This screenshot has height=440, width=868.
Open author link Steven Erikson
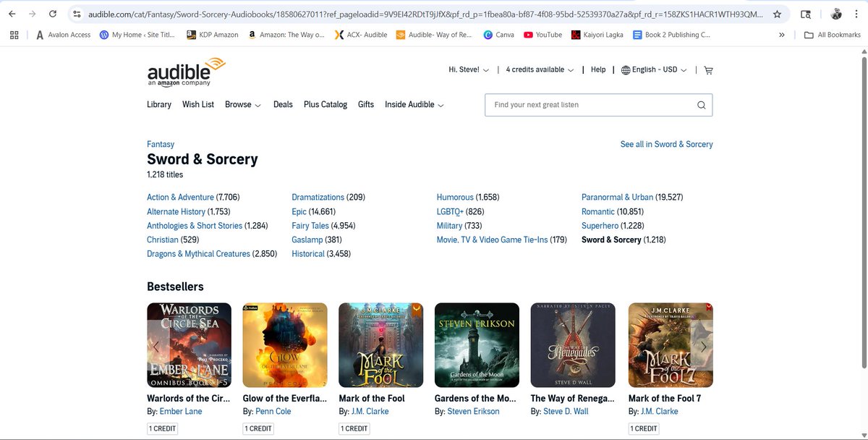coord(473,411)
